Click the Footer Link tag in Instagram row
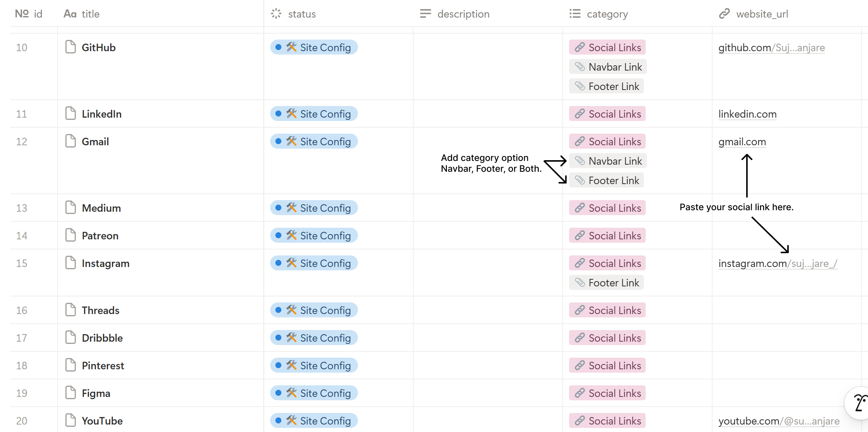The width and height of the screenshot is (868, 432). (x=606, y=283)
